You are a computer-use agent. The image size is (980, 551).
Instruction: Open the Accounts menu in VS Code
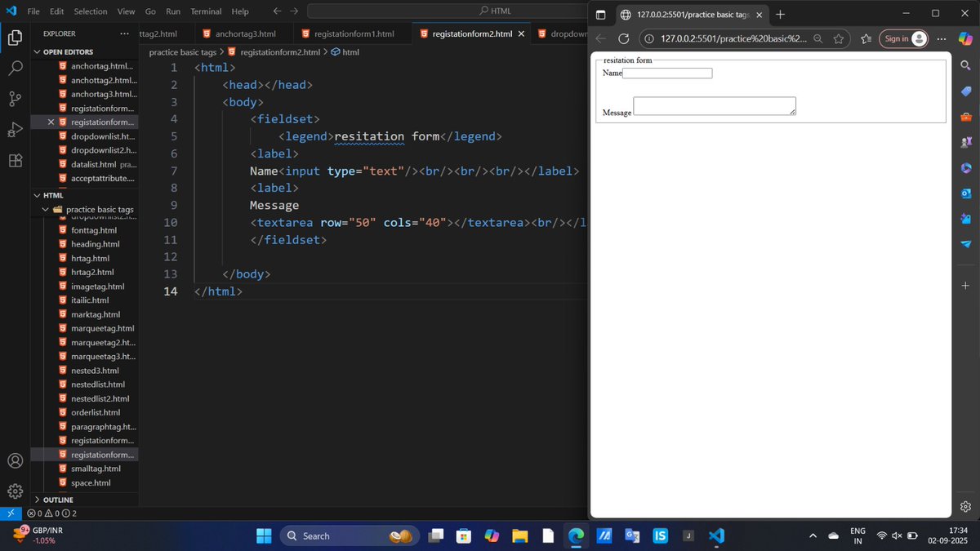(x=15, y=461)
